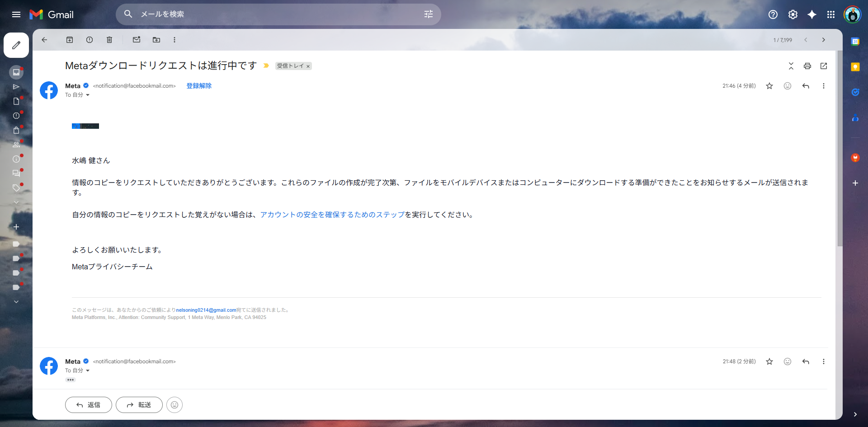Screen dimensions: 868x427
Task: Click the 返信 reply button
Action: coord(89,405)
